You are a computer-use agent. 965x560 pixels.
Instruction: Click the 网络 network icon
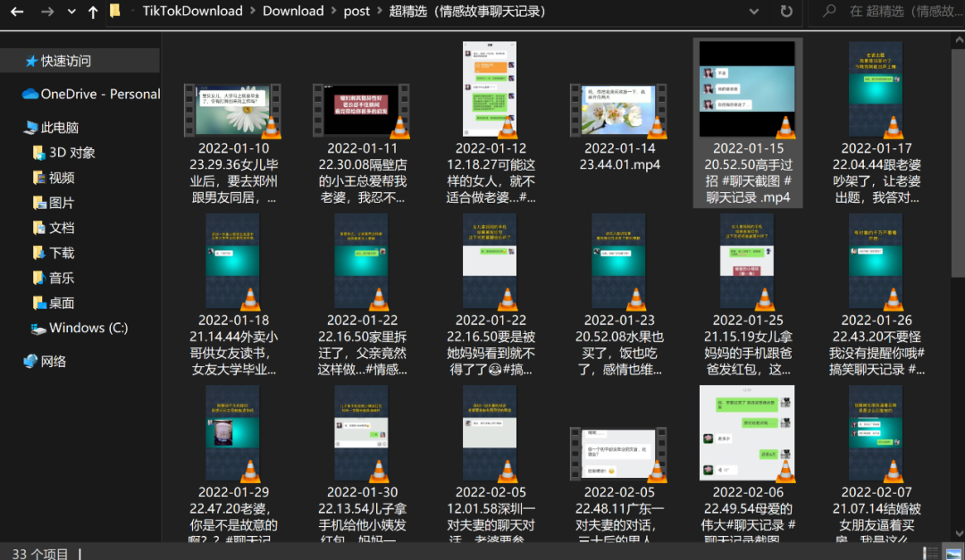(30, 361)
